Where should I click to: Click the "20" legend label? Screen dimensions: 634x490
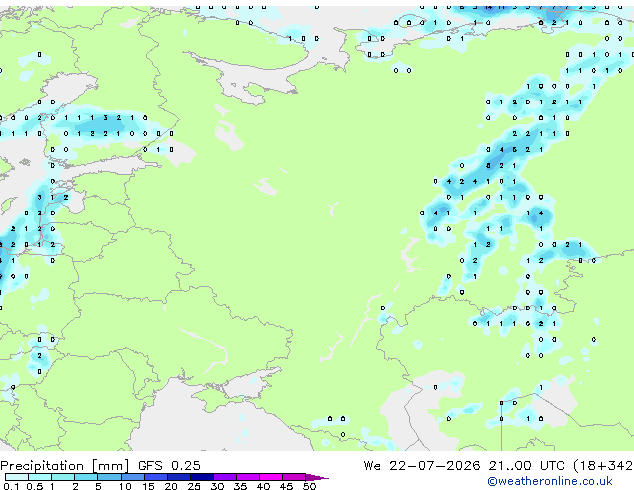click(171, 486)
